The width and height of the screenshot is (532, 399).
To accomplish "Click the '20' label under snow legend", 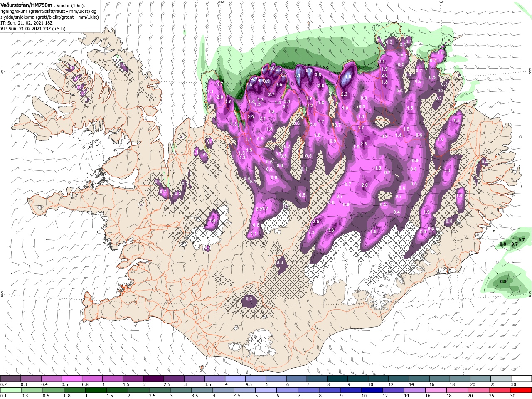I will [x=473, y=384].
